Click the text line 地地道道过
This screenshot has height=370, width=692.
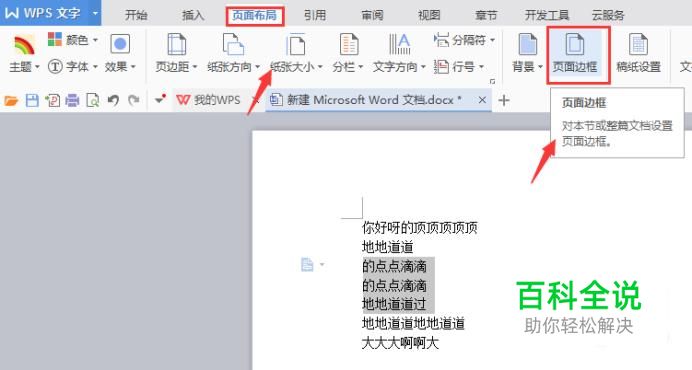pyautogui.click(x=394, y=304)
